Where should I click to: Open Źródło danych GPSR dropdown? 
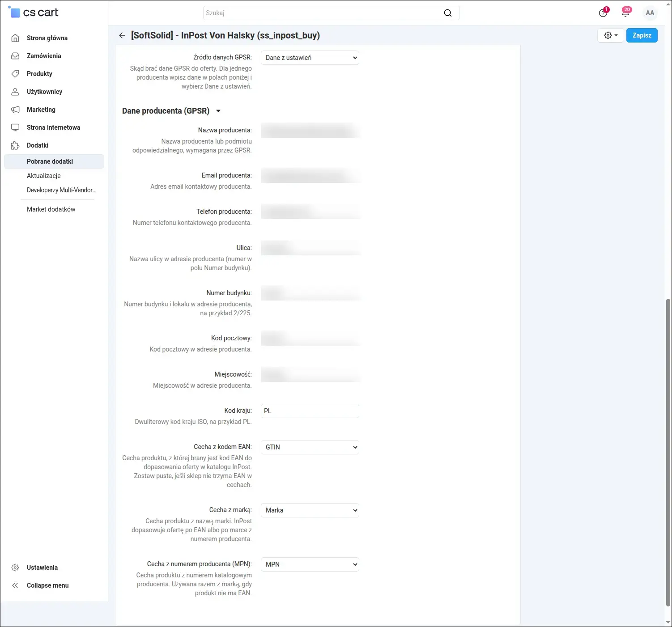310,58
